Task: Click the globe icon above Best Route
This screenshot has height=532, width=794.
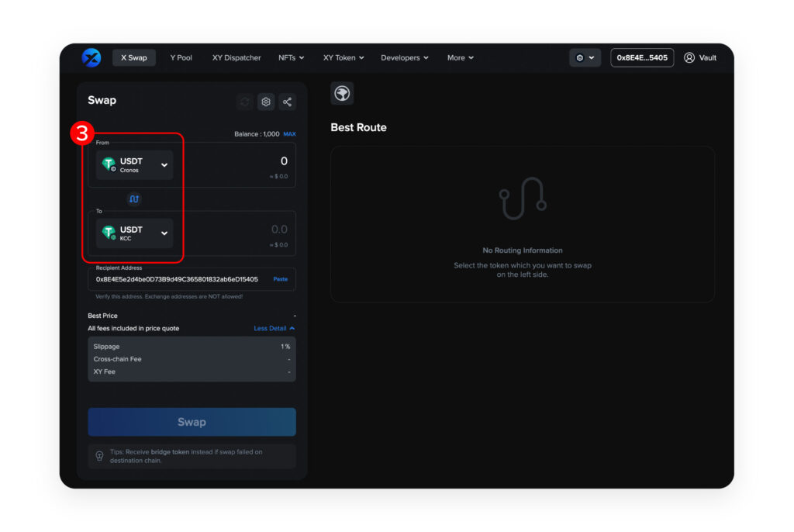Action: [x=342, y=93]
